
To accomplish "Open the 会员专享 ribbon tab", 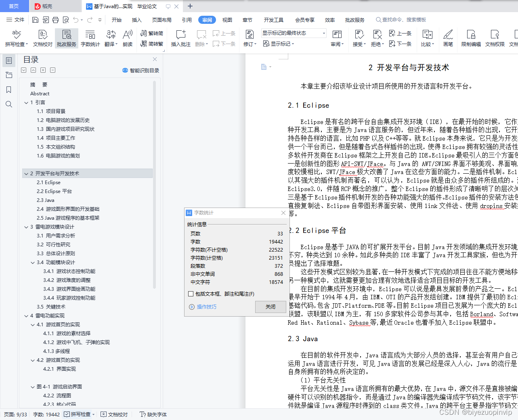I will 305,20.
